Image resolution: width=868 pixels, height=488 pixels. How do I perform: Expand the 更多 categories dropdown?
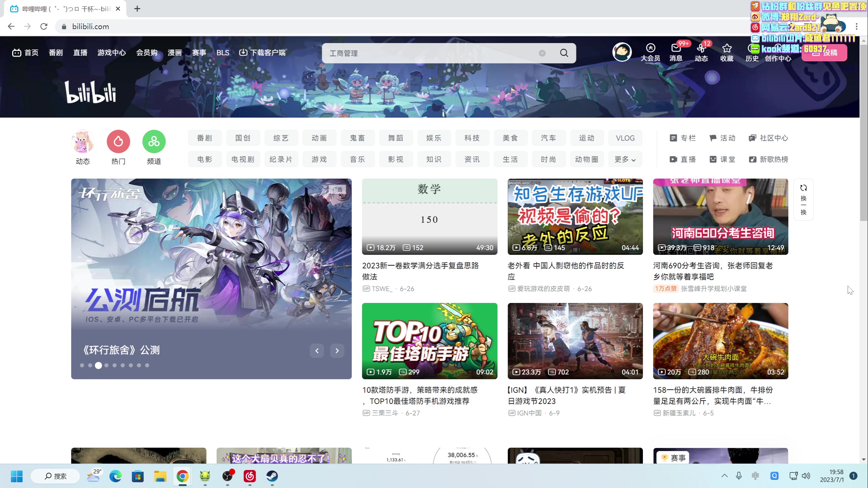point(625,159)
